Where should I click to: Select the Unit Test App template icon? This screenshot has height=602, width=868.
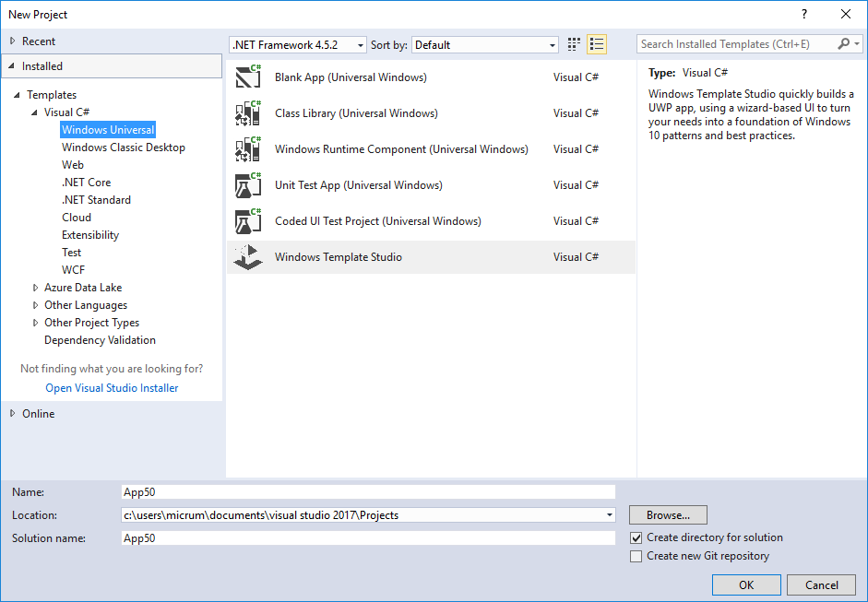247,184
